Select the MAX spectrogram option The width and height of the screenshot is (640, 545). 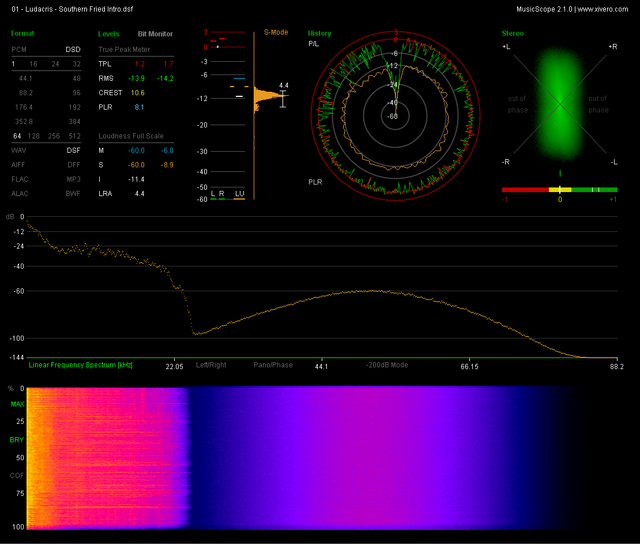pos(17,404)
